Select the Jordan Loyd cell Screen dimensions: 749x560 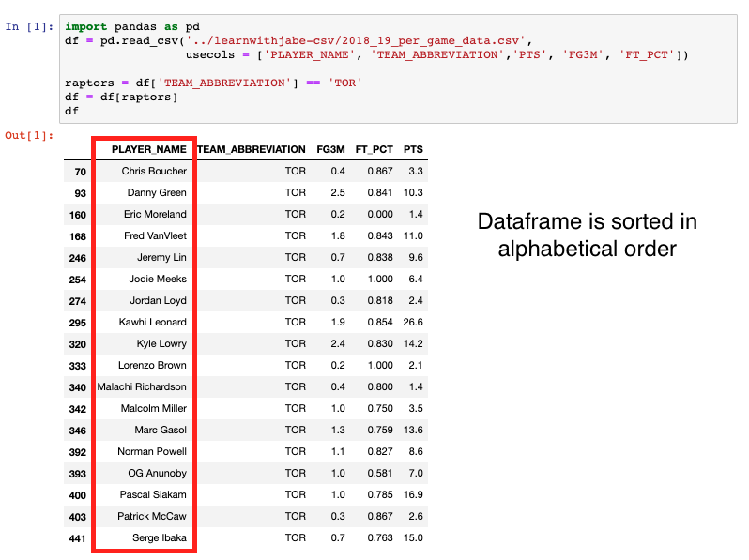pyautogui.click(x=158, y=300)
